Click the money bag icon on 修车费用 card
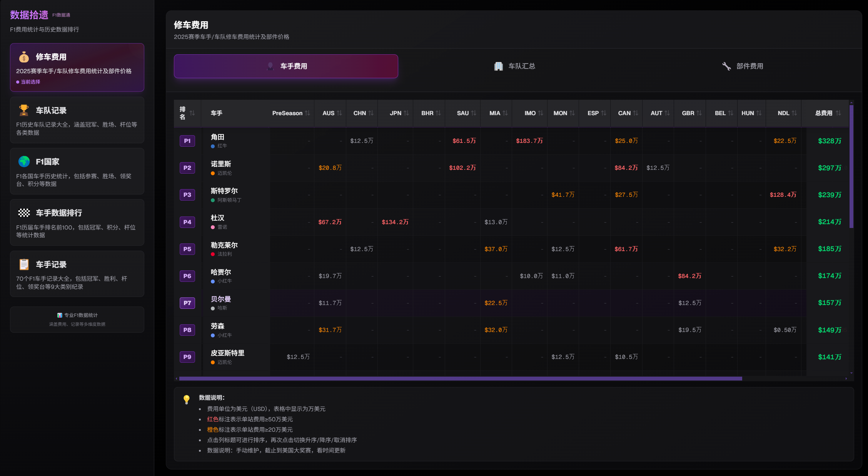868x476 pixels. 24,56
